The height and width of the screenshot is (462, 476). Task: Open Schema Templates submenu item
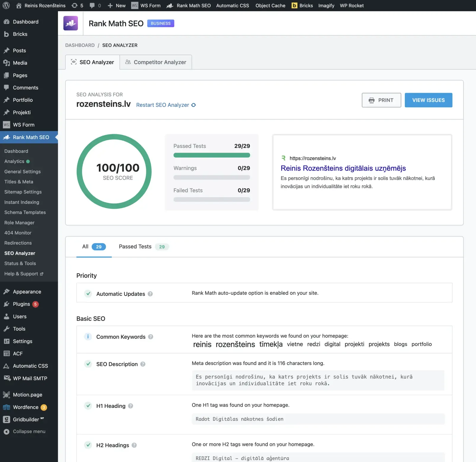pyautogui.click(x=25, y=212)
